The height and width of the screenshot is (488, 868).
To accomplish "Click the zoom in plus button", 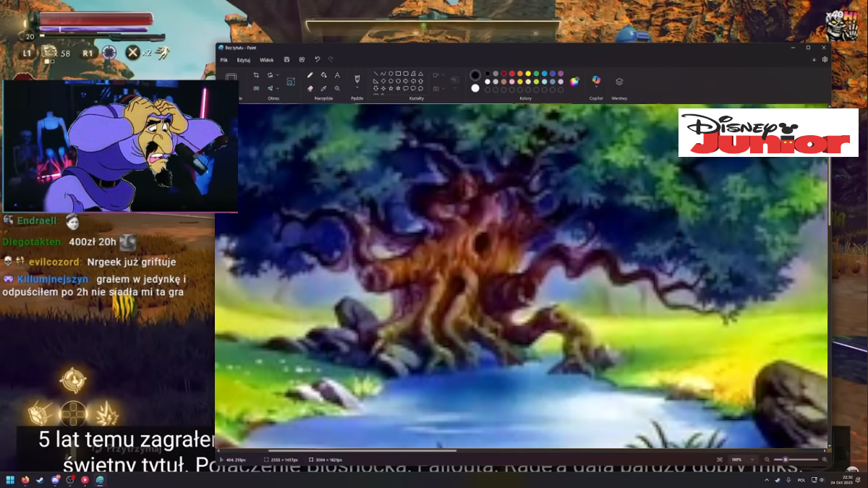I will tap(825, 459).
